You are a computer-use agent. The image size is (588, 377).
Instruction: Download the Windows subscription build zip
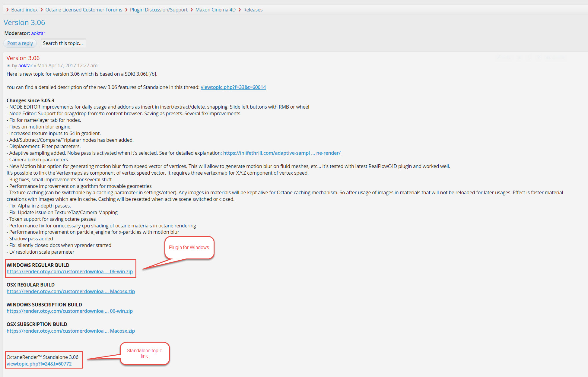69,311
